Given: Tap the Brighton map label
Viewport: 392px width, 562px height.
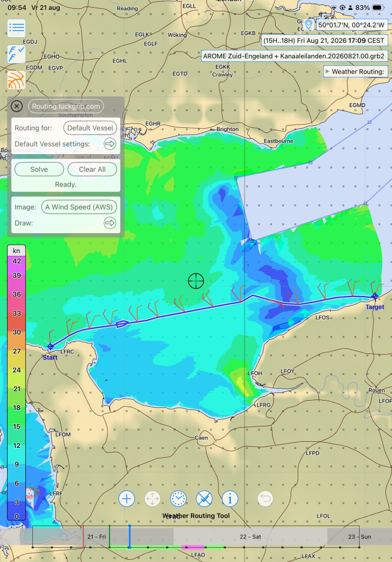Looking at the screenshot, I should coord(228,129).
